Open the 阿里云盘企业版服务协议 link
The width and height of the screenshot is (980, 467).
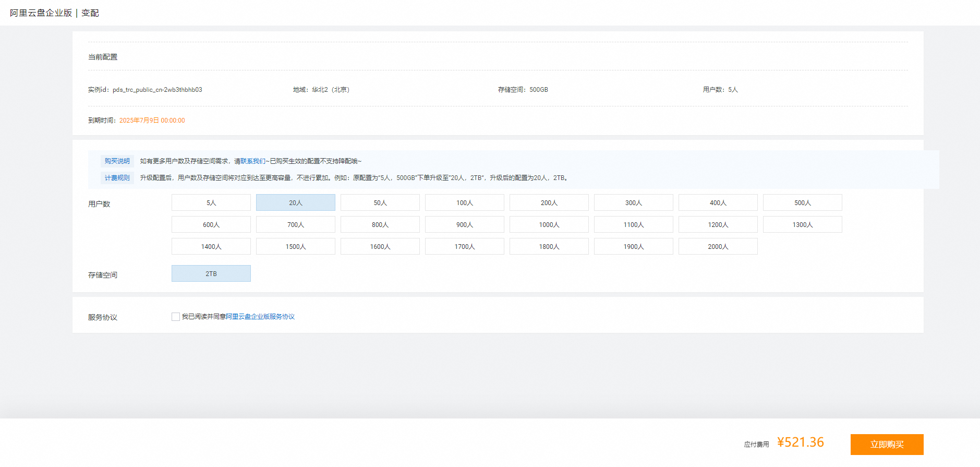[260, 317]
